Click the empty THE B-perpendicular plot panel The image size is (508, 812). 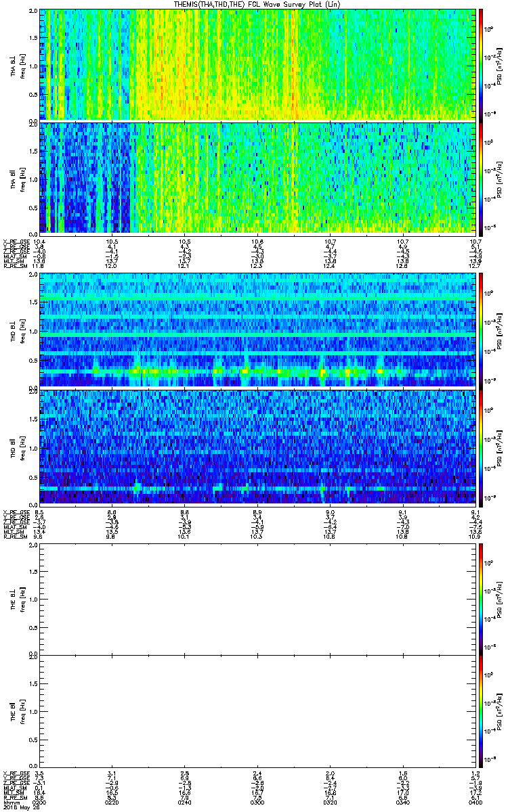click(x=257, y=599)
